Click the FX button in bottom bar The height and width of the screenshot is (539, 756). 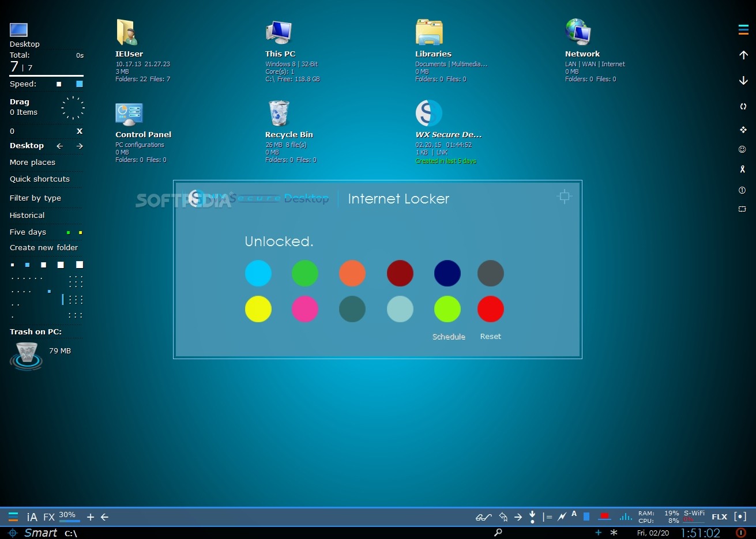click(49, 517)
